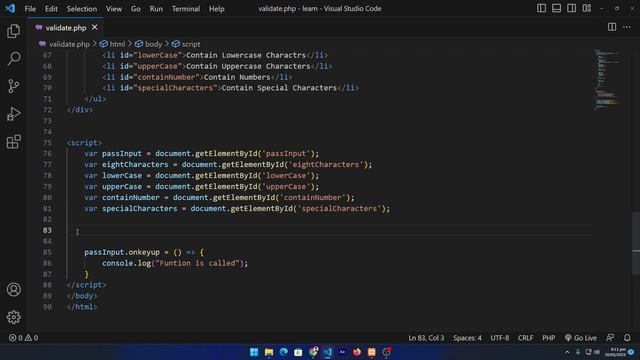
Task: Open taskbar clock and date
Action: (615, 352)
